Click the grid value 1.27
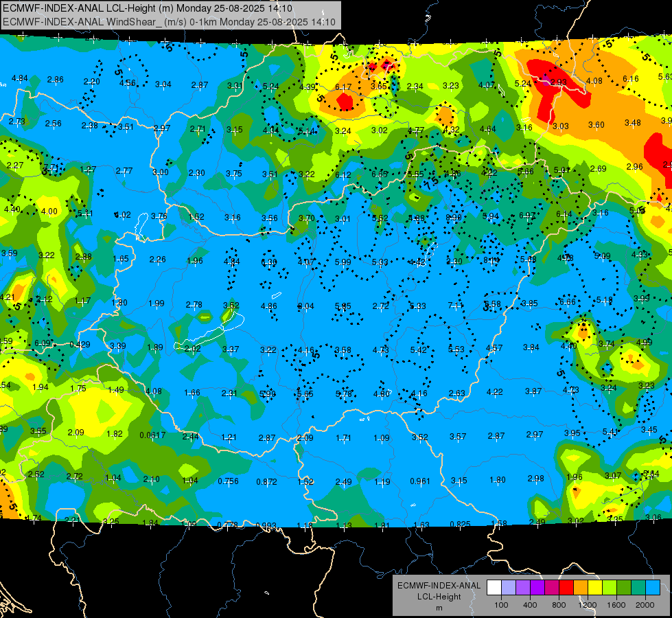Image resolution: width=672 pixels, height=618 pixels. 88,170
